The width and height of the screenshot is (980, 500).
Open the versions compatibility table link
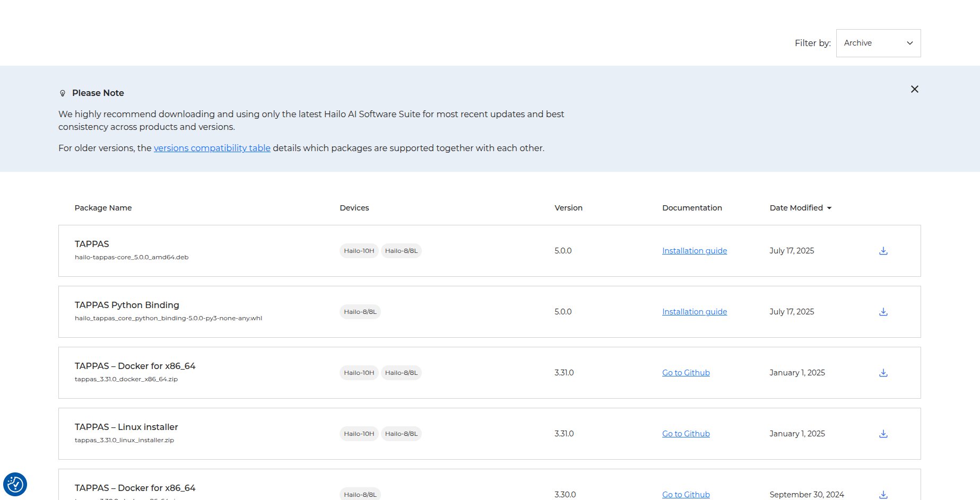(x=212, y=148)
